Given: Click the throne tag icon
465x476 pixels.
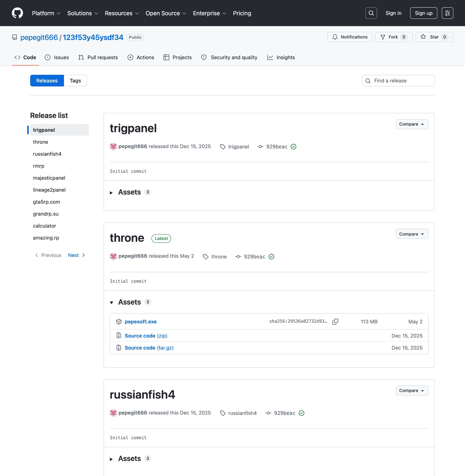Looking at the screenshot, I should coord(206,257).
